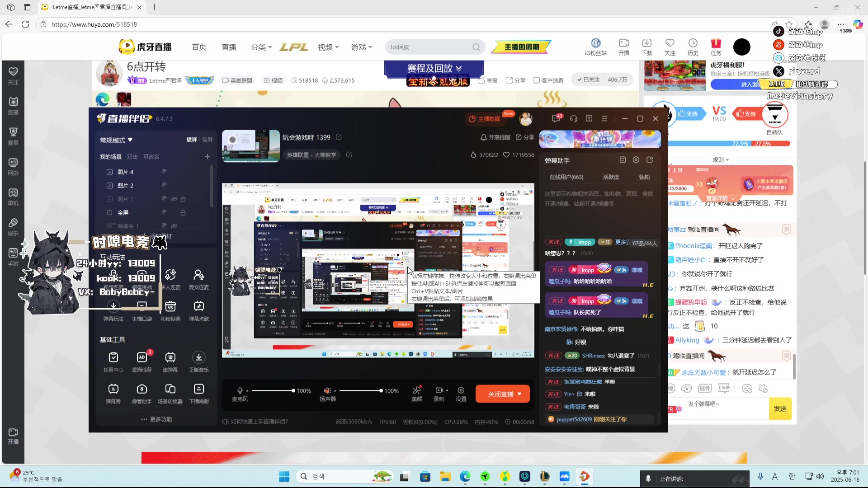Open 设置 settings in bottom bar
The width and height of the screenshot is (868, 488).
461,394
